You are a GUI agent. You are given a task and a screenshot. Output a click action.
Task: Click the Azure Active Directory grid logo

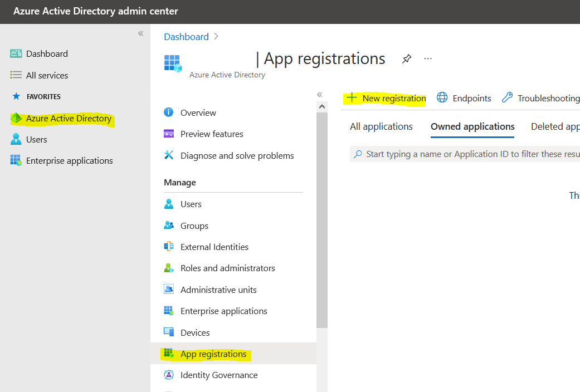click(173, 62)
